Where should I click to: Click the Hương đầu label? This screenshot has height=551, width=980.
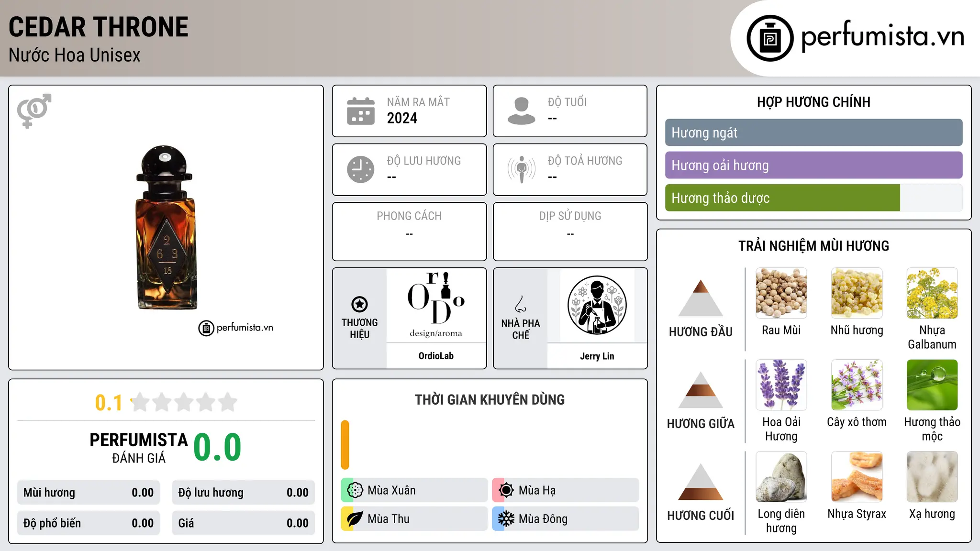coord(701,332)
